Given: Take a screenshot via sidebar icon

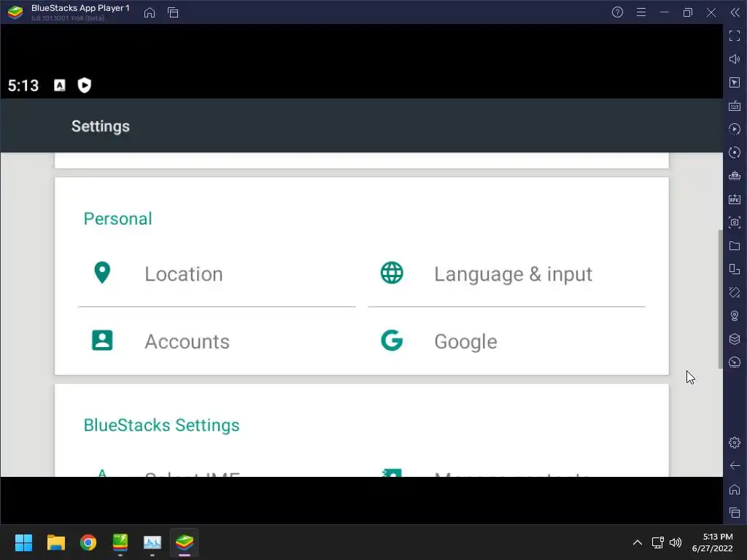Looking at the screenshot, I should coord(735,222).
